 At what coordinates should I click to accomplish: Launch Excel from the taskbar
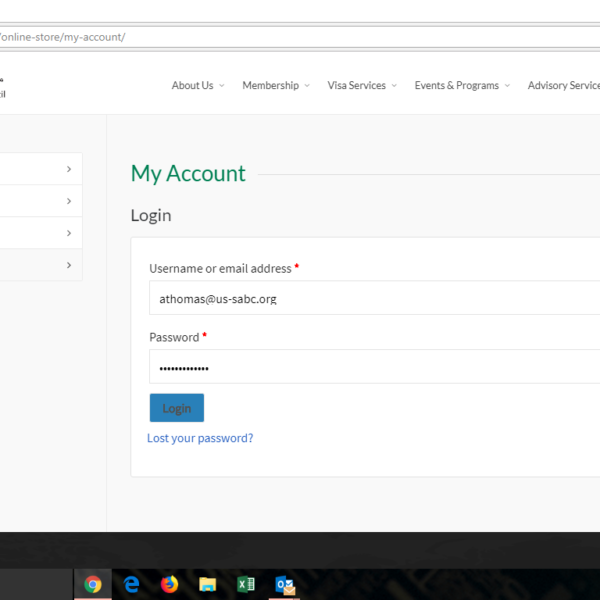[x=246, y=585]
